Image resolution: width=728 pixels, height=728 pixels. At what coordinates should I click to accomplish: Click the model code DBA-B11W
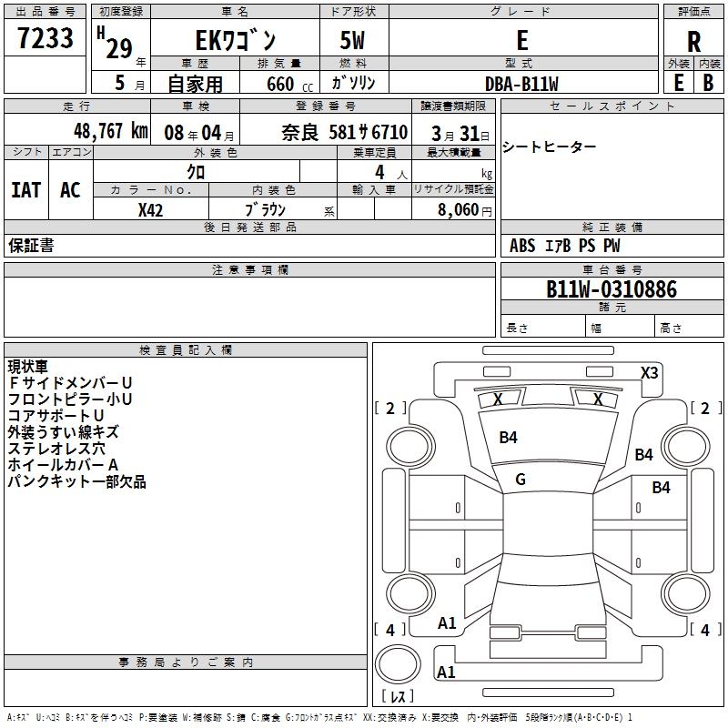pyautogui.click(x=521, y=83)
